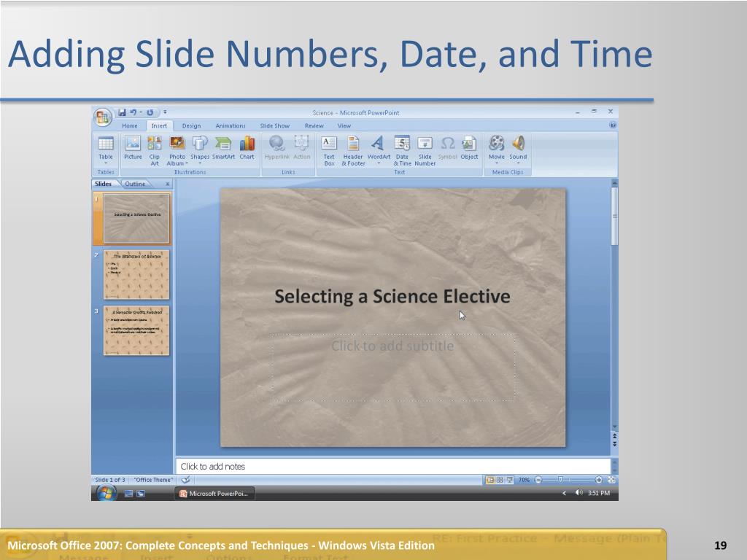
Task: Click 'Office Theme' in status bar
Action: (x=153, y=480)
